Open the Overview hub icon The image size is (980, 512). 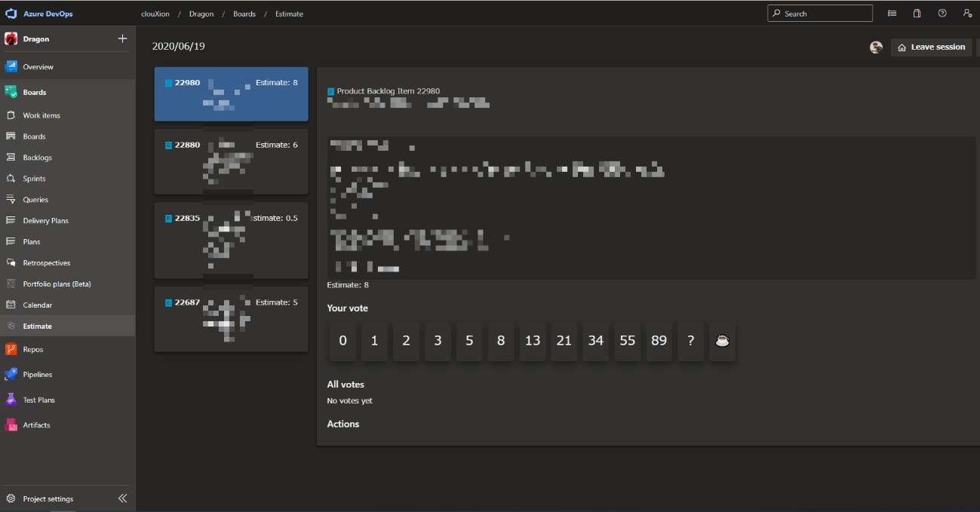tap(11, 66)
